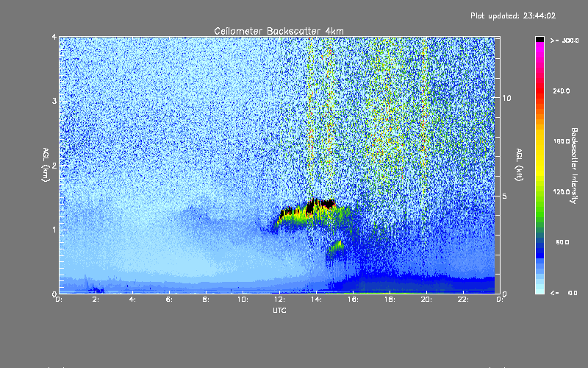
Task: Click the '2' km altitude tick label
Action: 54,166
